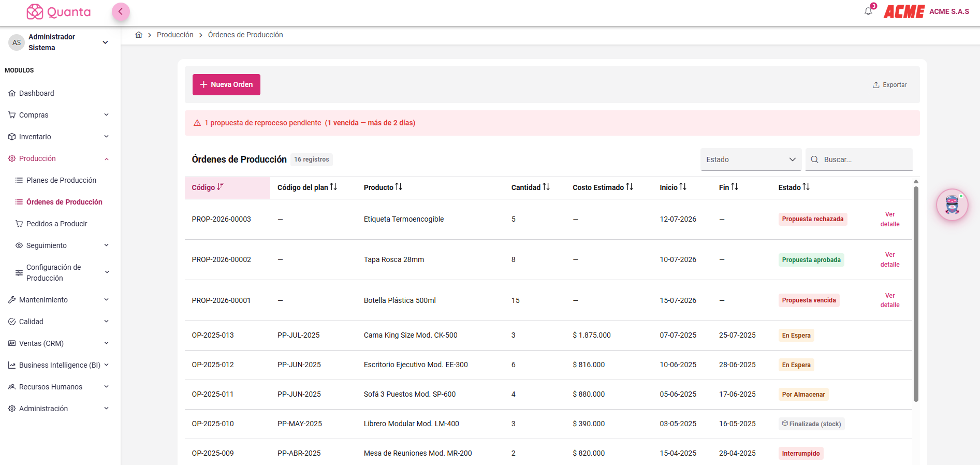This screenshot has height=465, width=980.
Task: Open the Estado filter dropdown
Action: 751,159
